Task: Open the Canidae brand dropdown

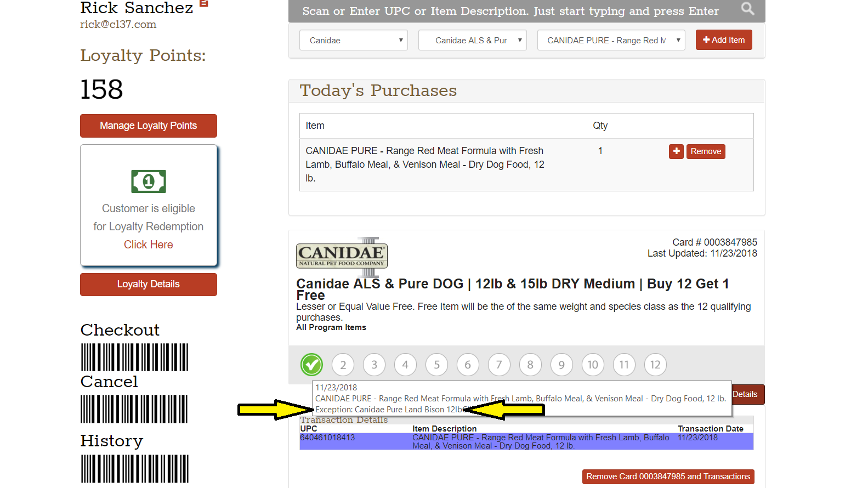Action: (x=354, y=40)
